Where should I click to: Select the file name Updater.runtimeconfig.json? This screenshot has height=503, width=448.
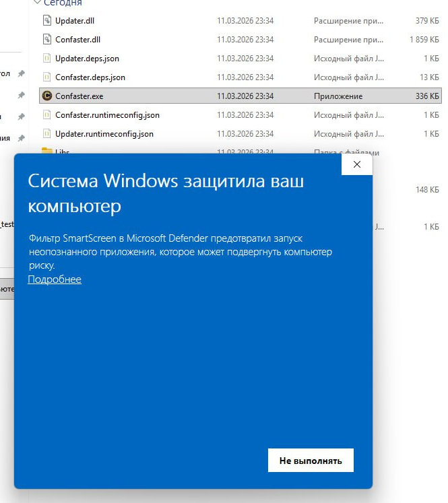pyautogui.click(x=104, y=134)
